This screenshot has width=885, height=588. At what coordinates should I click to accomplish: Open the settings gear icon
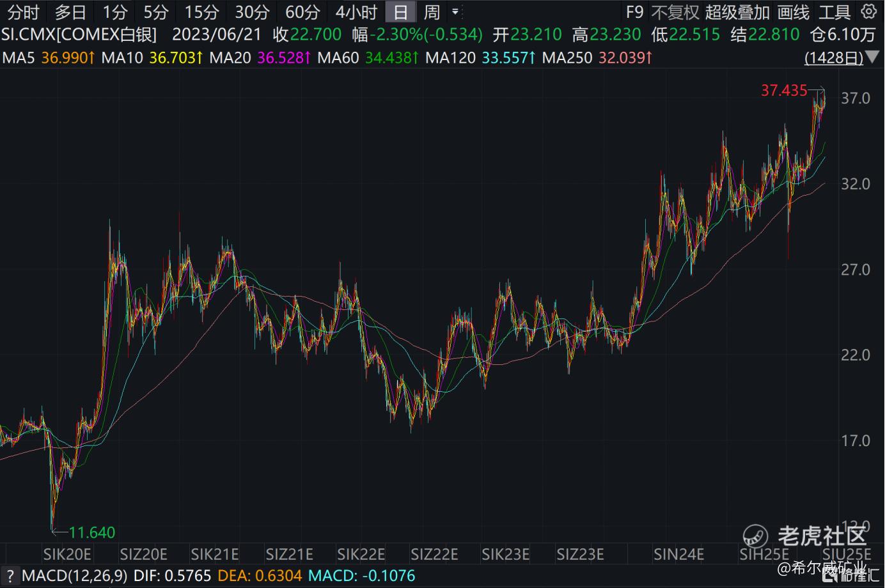tap(868, 12)
